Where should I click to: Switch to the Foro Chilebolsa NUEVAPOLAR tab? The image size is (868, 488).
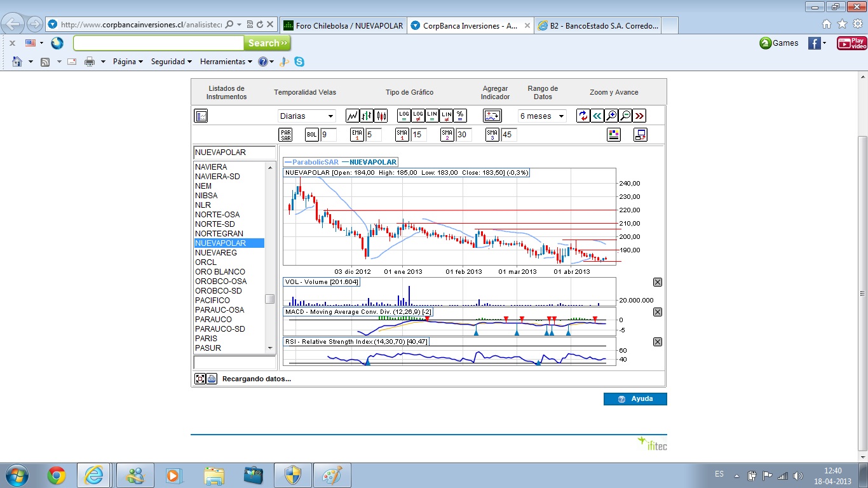(343, 25)
